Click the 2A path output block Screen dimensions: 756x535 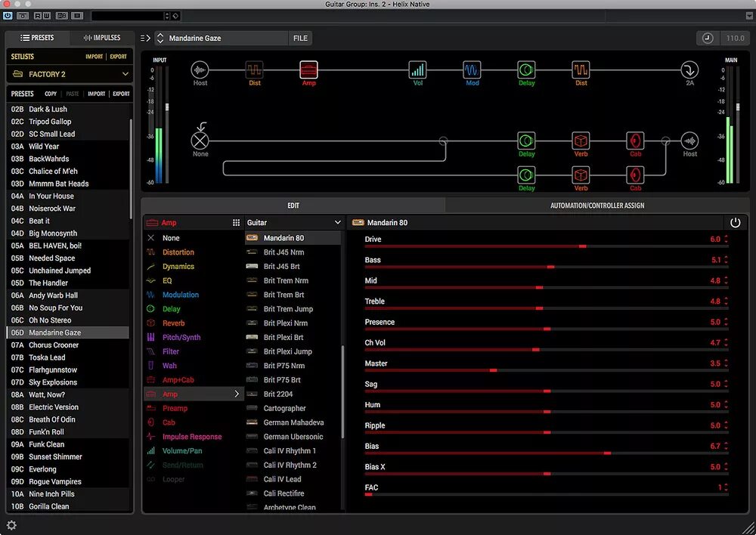(689, 70)
